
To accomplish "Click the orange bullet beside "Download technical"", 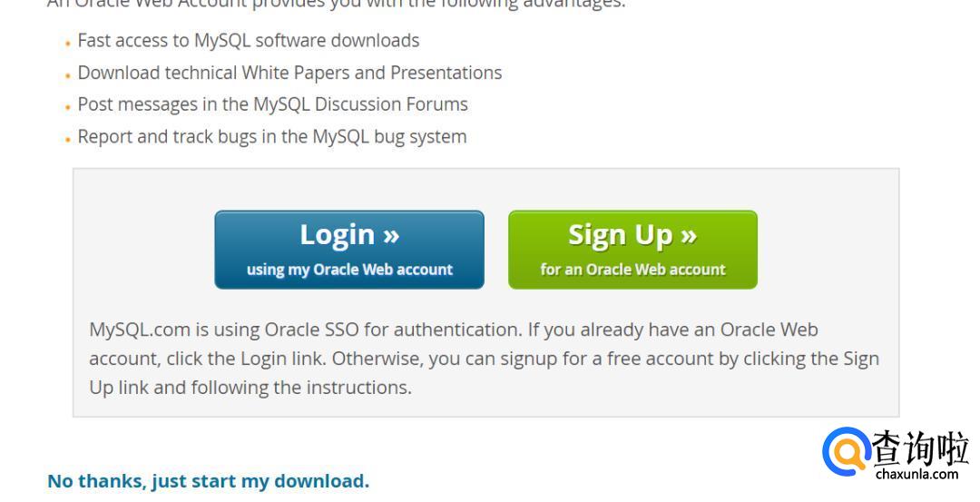I will coord(68,75).
